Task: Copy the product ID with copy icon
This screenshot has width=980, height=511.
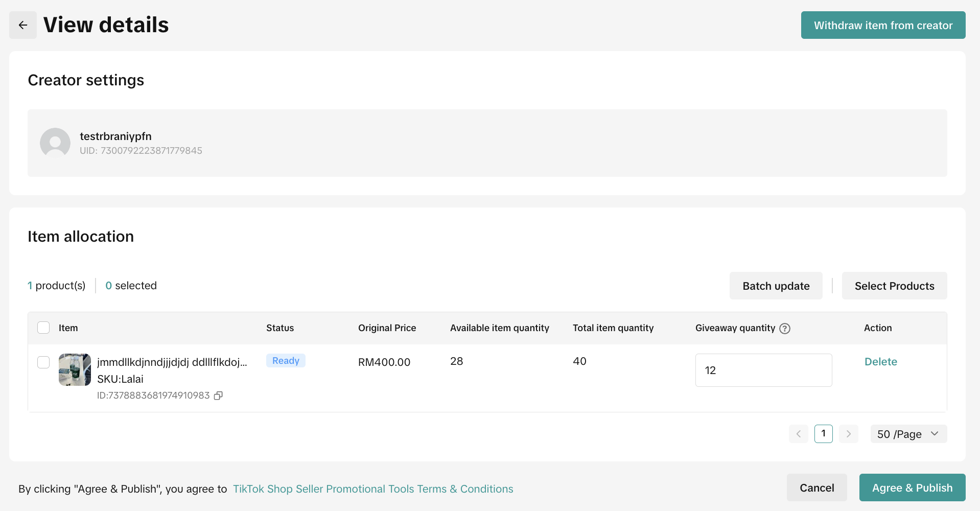Action: point(218,396)
